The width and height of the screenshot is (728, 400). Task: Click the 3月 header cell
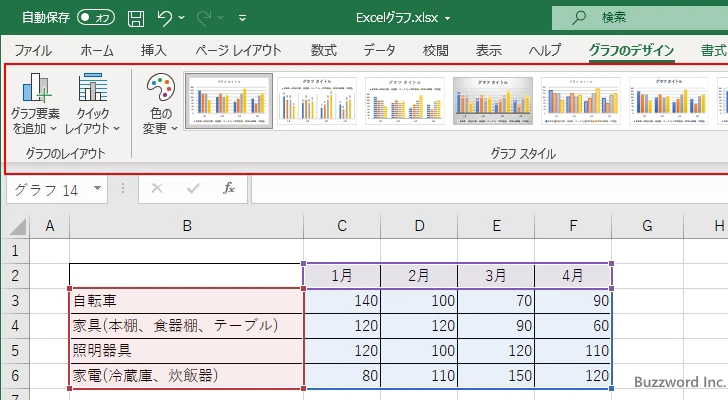(x=496, y=276)
